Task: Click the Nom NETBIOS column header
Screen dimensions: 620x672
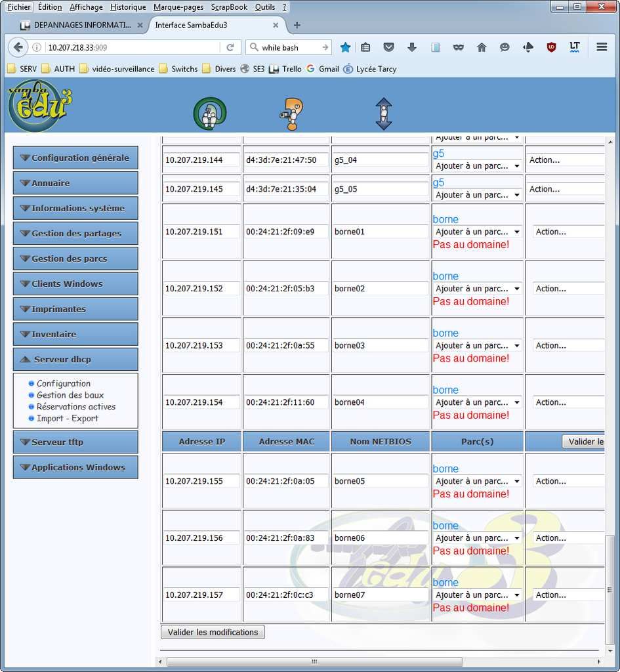Action: coord(381,442)
